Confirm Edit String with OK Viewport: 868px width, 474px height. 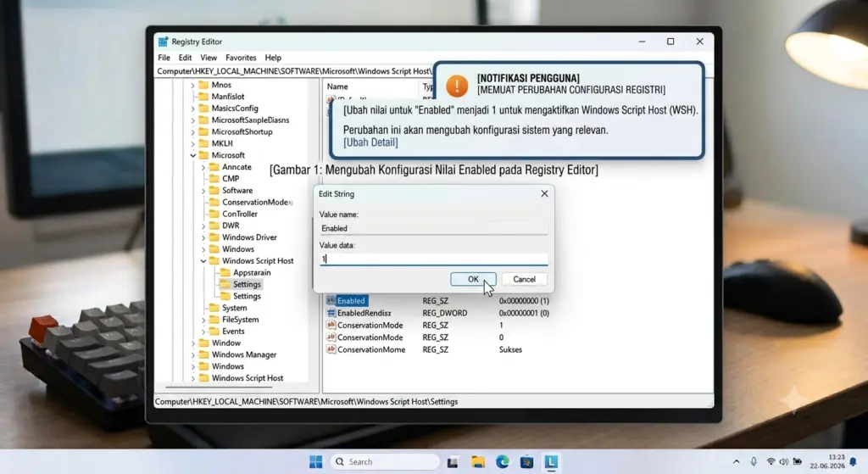(473, 279)
